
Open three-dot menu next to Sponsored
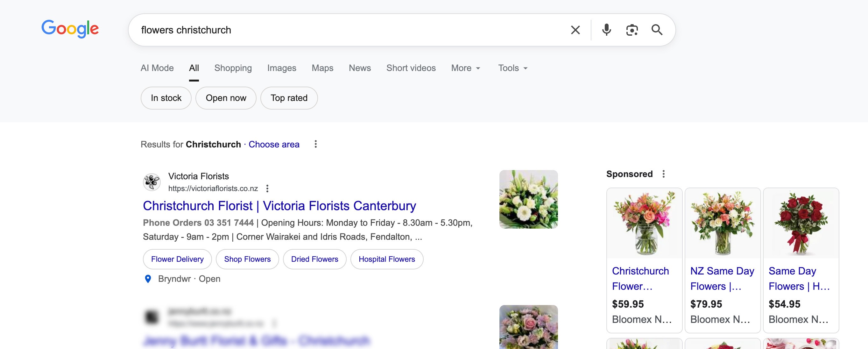click(663, 174)
